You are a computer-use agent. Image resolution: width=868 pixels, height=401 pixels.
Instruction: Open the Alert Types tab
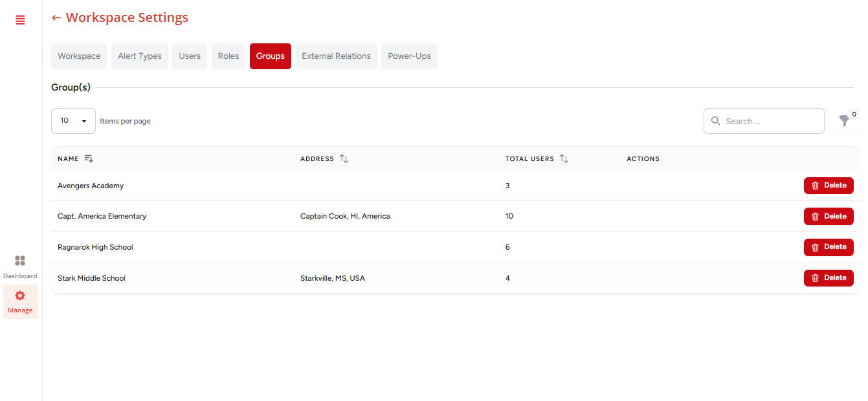pyautogui.click(x=140, y=56)
